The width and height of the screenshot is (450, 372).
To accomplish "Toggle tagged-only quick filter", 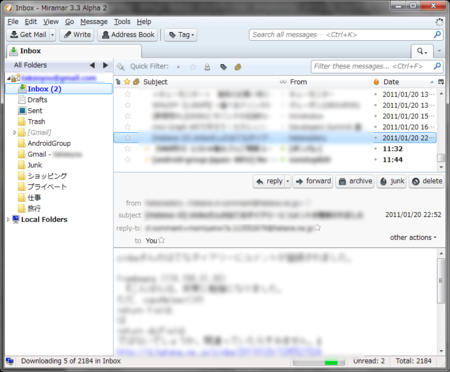I will [x=223, y=67].
